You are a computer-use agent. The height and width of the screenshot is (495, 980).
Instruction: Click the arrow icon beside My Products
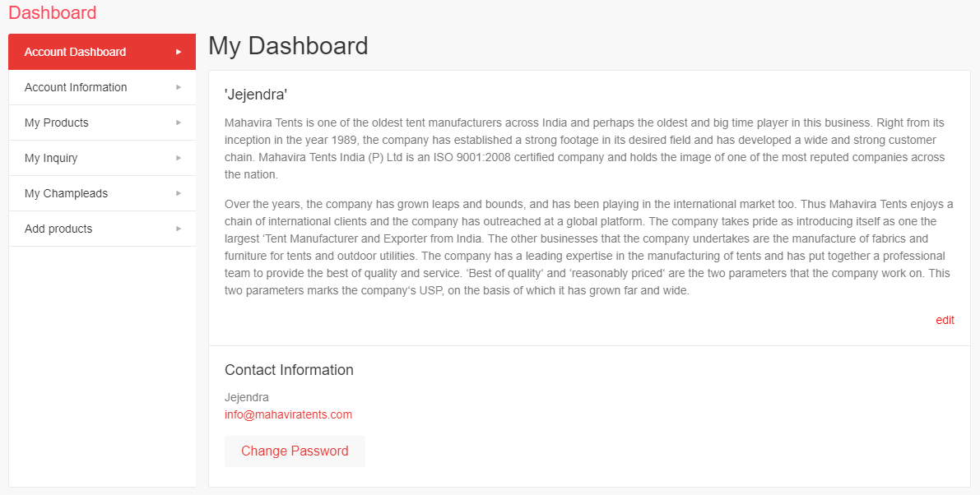(x=179, y=123)
